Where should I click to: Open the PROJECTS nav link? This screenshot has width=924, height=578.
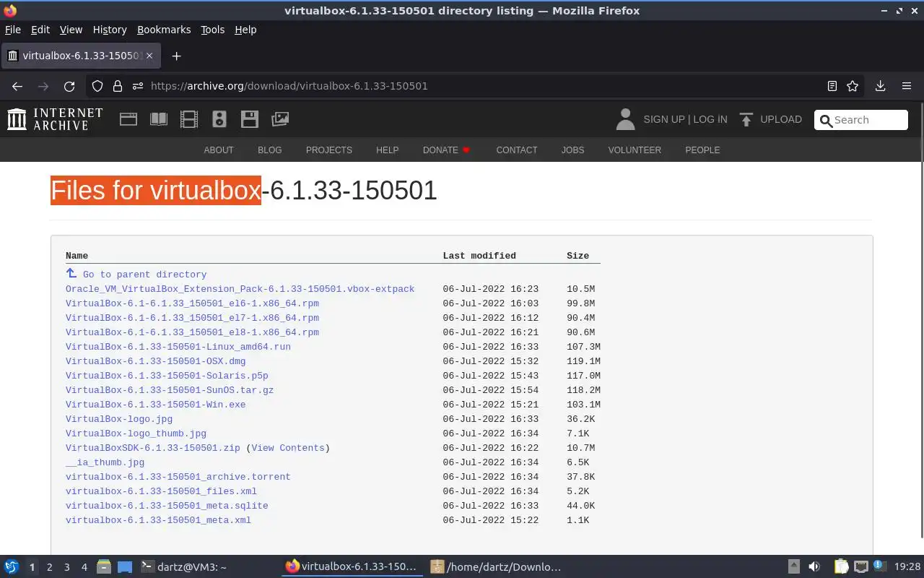tap(329, 150)
